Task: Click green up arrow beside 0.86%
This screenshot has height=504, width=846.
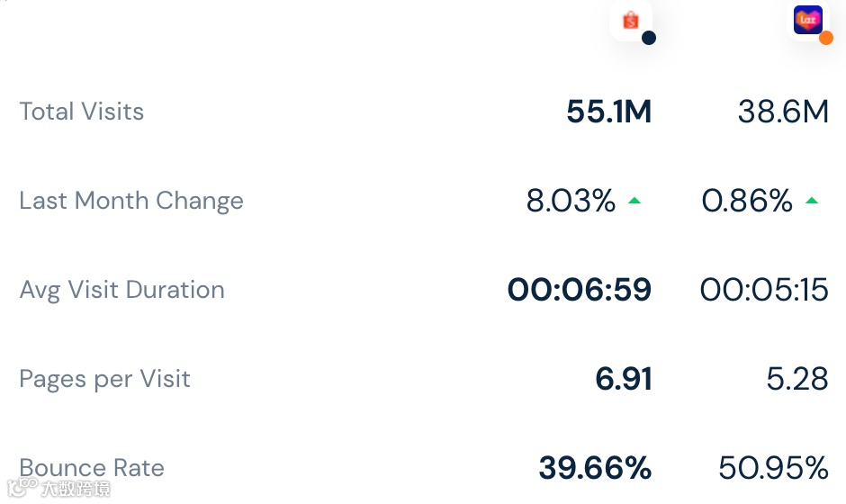Action: [812, 201]
